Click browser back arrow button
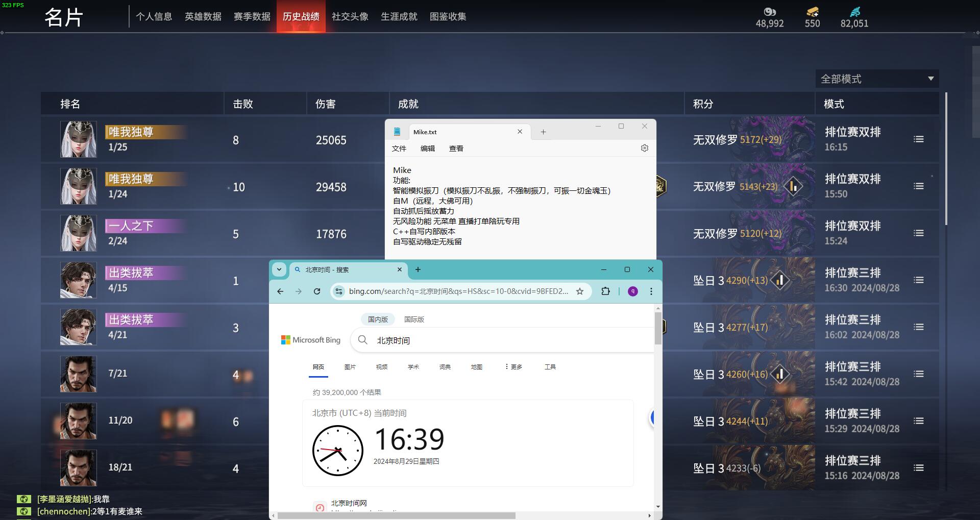 [280, 291]
